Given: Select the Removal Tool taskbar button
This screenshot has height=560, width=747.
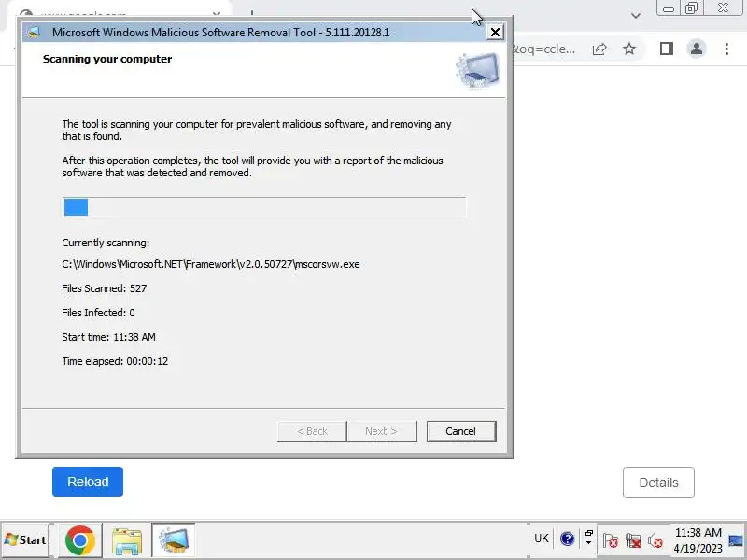Looking at the screenshot, I should (174, 540).
